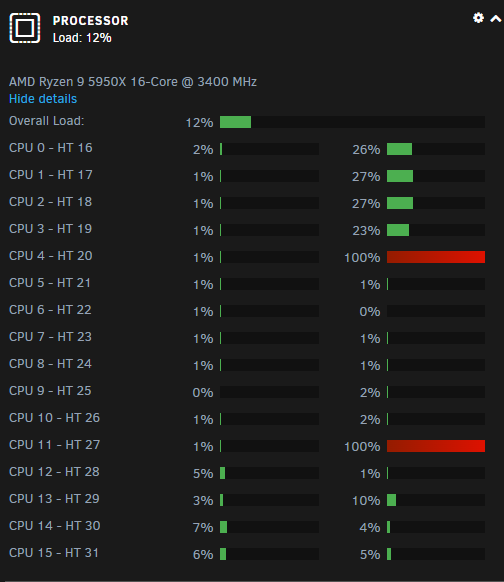Click the 26% HT 16 load bar
Viewport: 504px width, 582px height.
(436, 149)
